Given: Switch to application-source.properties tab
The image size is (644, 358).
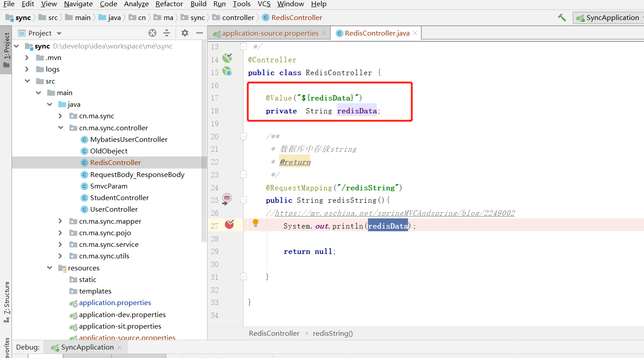Looking at the screenshot, I should 270,33.
